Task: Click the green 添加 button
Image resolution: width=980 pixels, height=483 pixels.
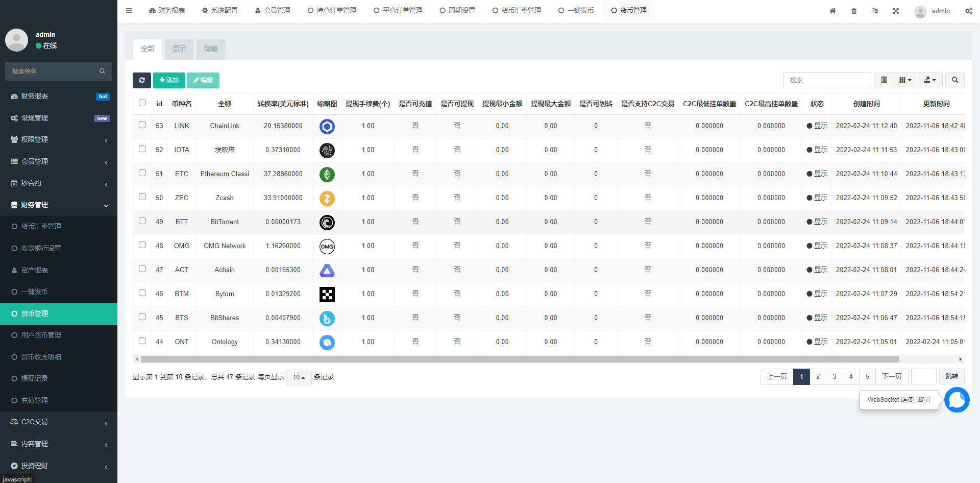Action: [169, 80]
